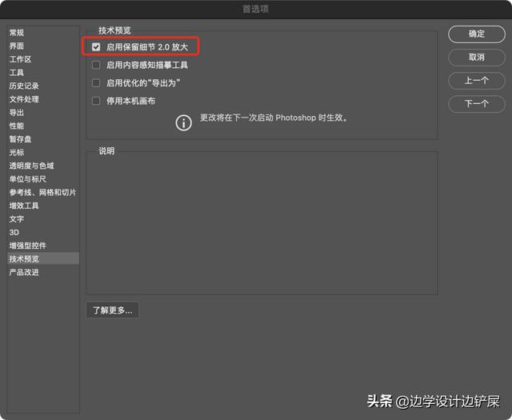Screen dimensions: 512x420
Task: Open 性能 preferences
Action: (x=43, y=126)
